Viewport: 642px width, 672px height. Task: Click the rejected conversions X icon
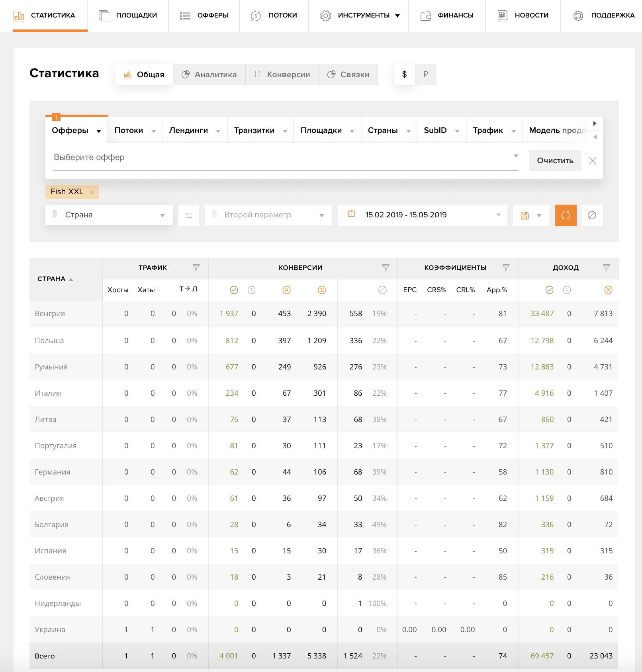point(287,290)
